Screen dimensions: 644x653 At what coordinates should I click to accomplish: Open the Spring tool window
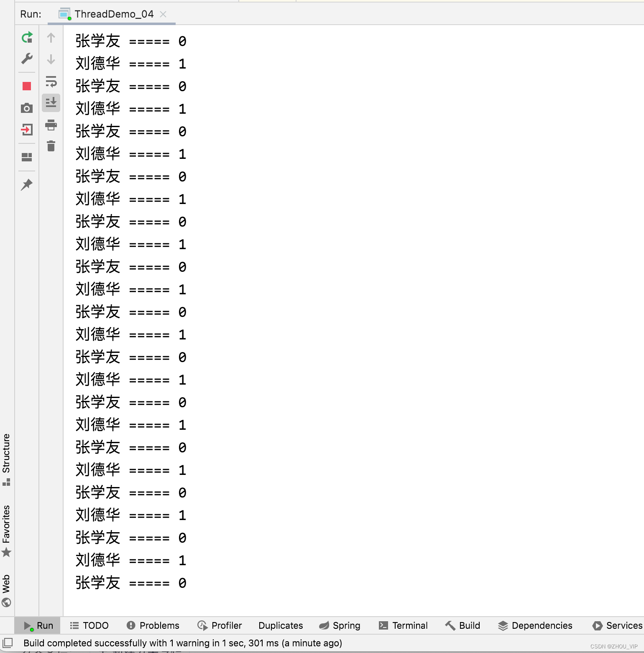point(340,625)
